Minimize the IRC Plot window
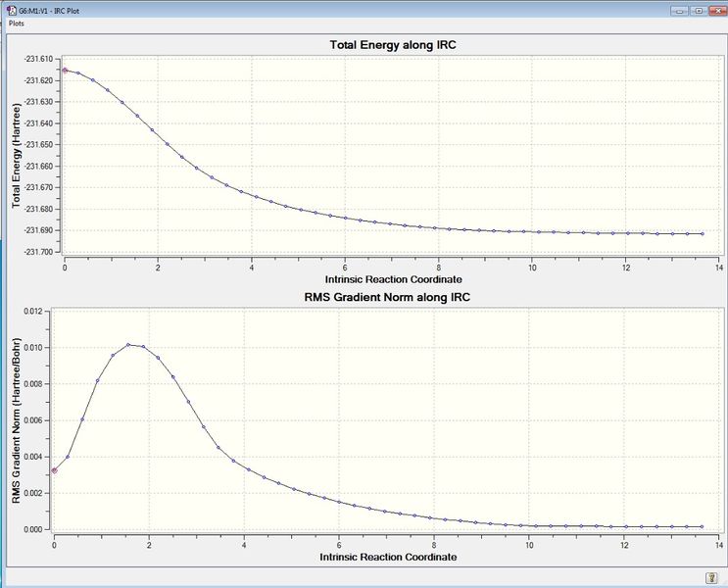 (680, 10)
